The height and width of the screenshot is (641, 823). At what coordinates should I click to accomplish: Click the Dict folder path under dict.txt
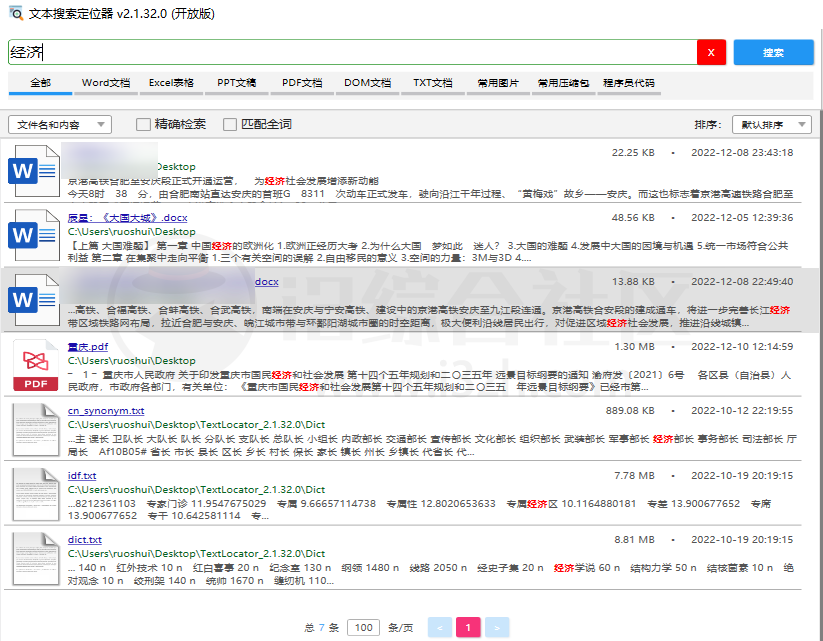196,554
